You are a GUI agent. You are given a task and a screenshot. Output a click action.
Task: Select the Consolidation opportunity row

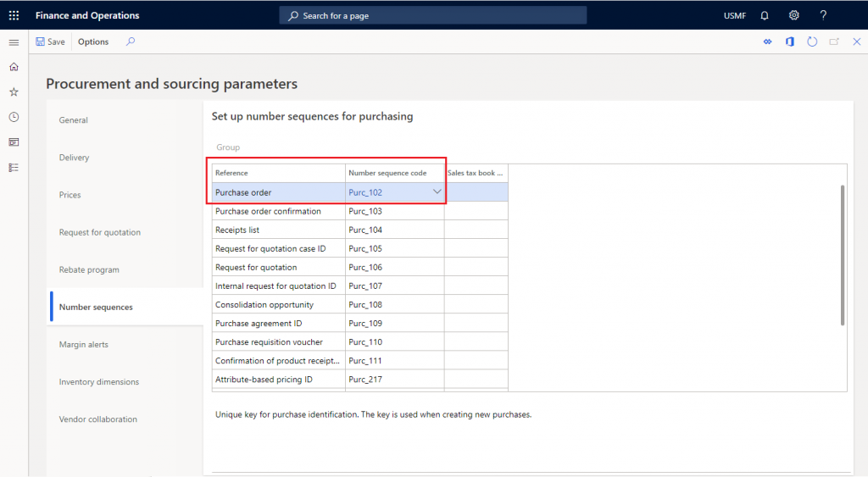(x=359, y=305)
